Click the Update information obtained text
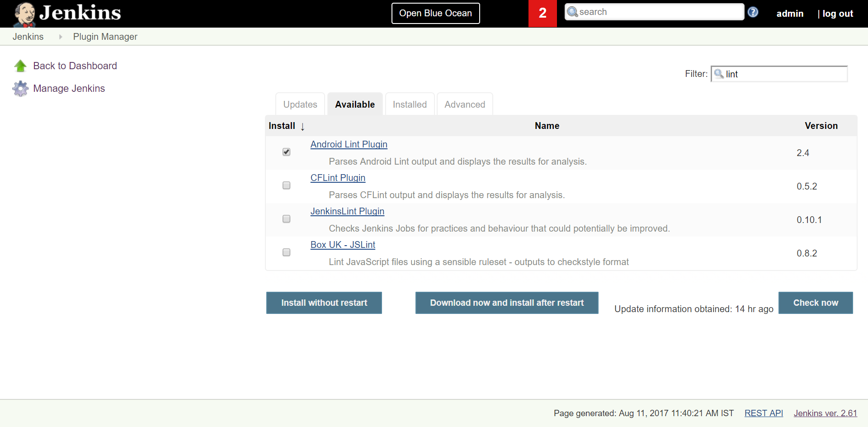The image size is (868, 427). coord(694,309)
